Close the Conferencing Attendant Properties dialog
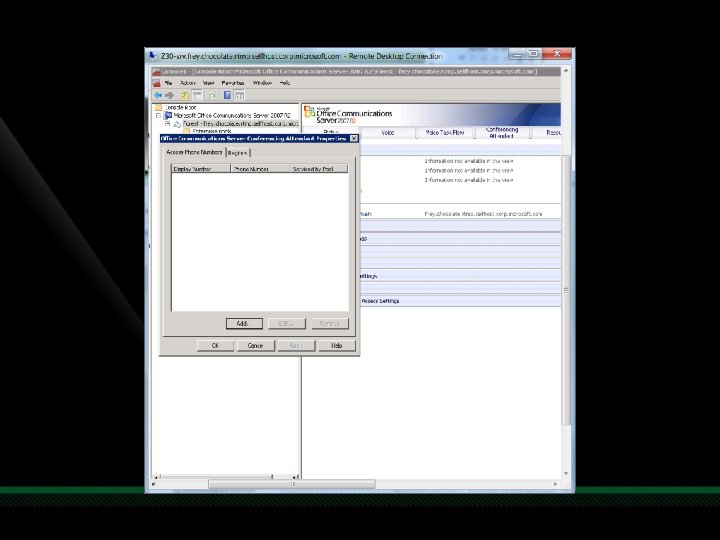720x540 pixels. point(354,138)
